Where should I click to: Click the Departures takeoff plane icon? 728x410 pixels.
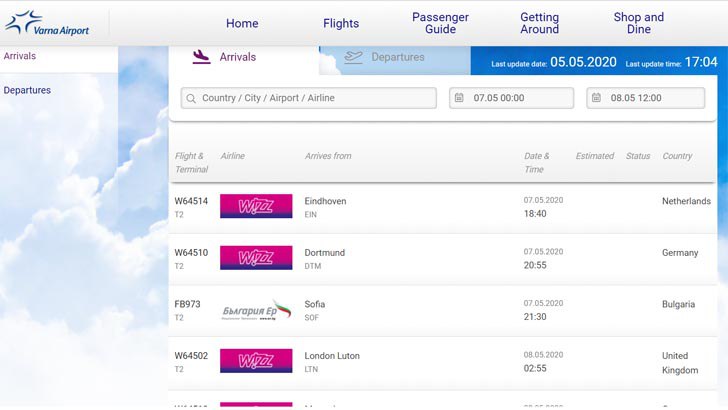coord(353,57)
